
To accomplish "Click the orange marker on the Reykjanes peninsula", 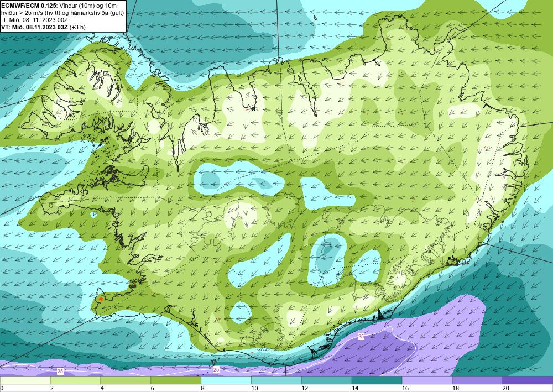I will [x=101, y=299].
